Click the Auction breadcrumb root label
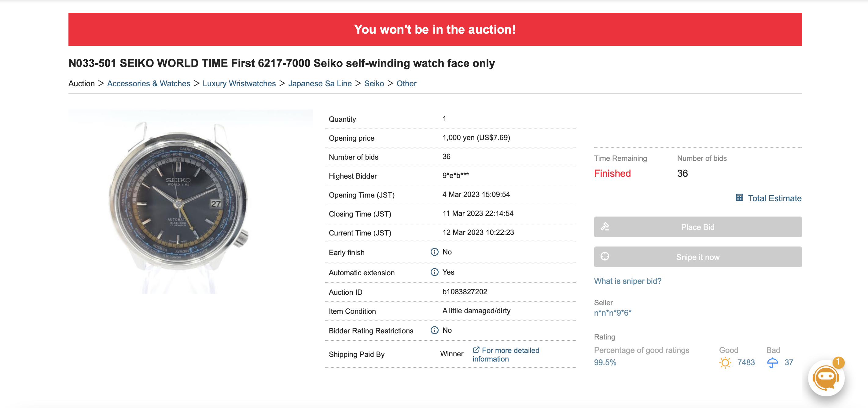Viewport: 868px width, 408px height. coord(82,83)
